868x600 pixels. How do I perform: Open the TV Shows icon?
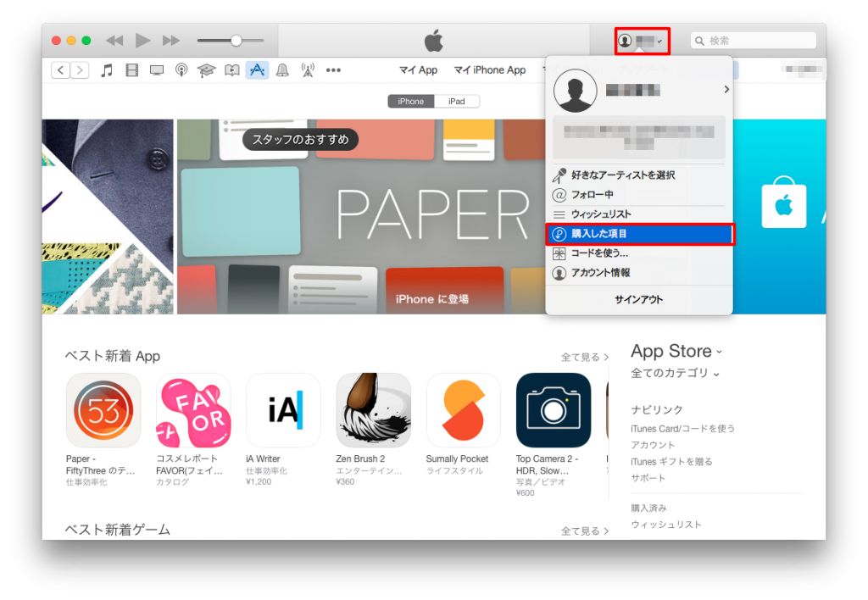pyautogui.click(x=156, y=70)
